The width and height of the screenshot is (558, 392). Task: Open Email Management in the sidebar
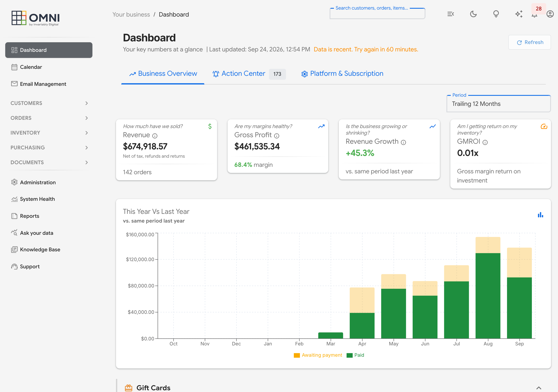coord(49,84)
